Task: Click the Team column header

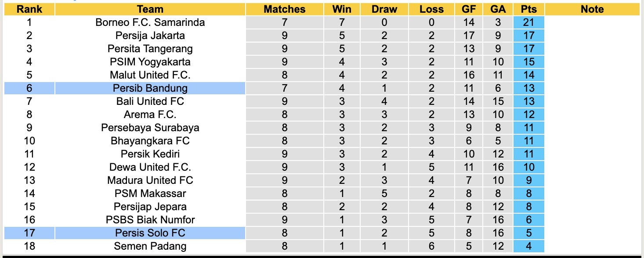Action: (x=150, y=9)
